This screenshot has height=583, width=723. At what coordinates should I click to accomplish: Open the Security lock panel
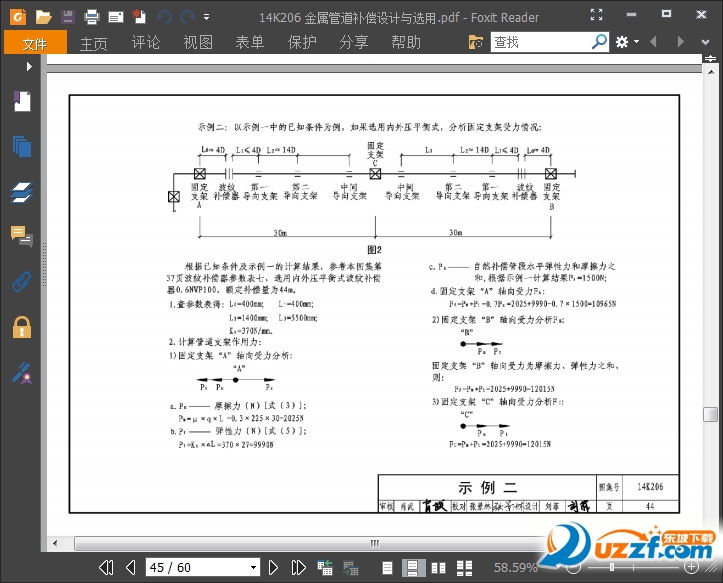[22, 327]
